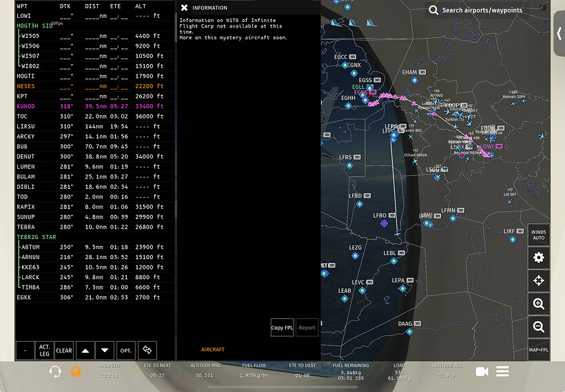Close the Information panel with the X
565x392 pixels.
tap(184, 8)
